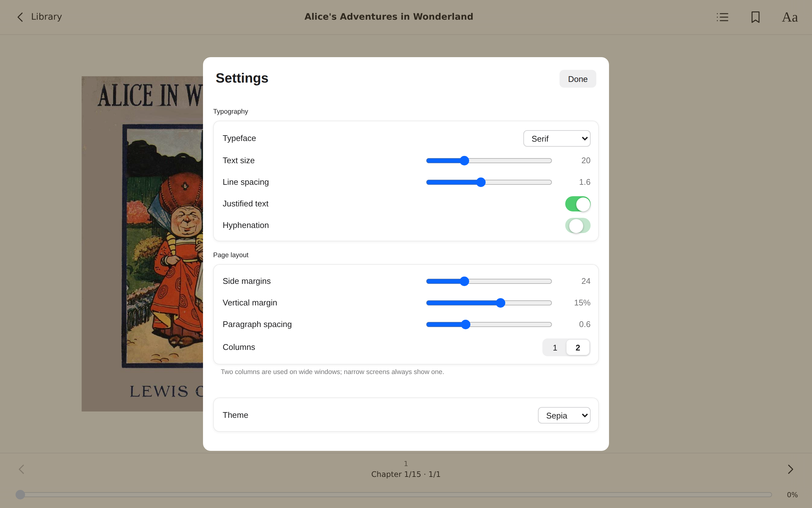
Task: Click the Side margins slider
Action: click(x=489, y=281)
